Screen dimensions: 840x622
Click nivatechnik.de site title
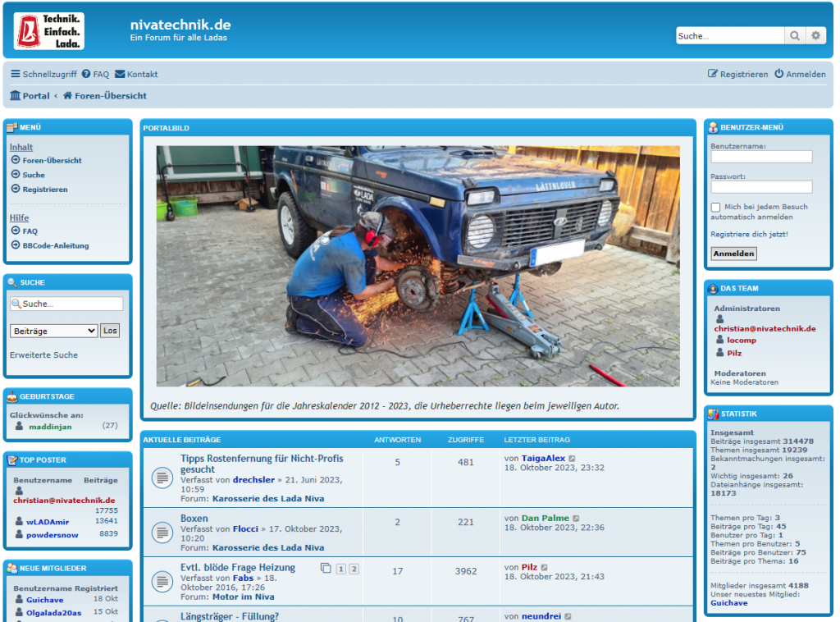tap(180, 25)
